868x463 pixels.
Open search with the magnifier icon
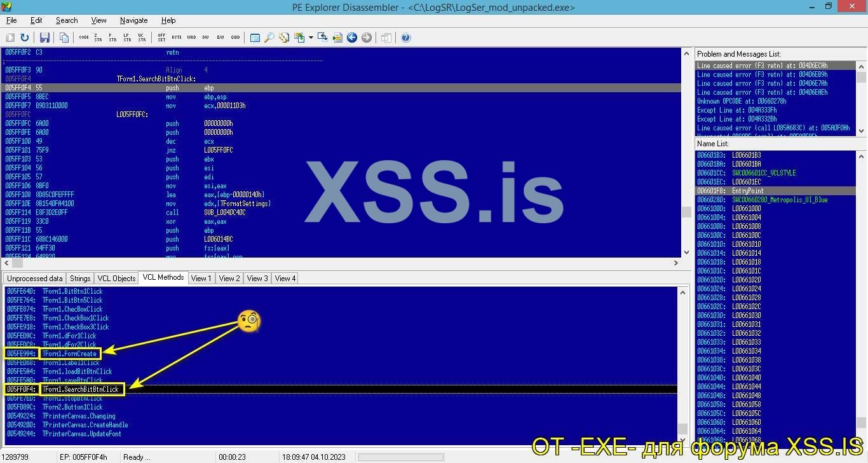click(x=269, y=38)
